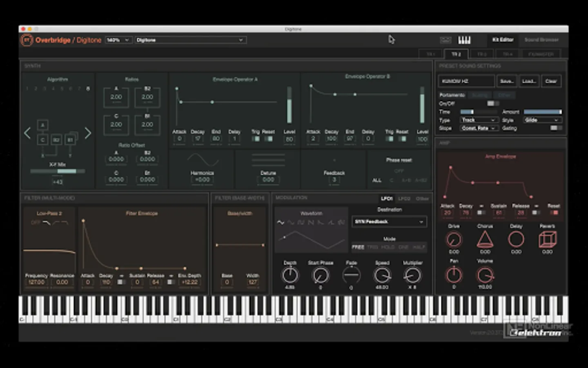Open the SYN:Feedback destination dropdown
Image resolution: width=588 pixels, height=368 pixels.
pos(389,222)
